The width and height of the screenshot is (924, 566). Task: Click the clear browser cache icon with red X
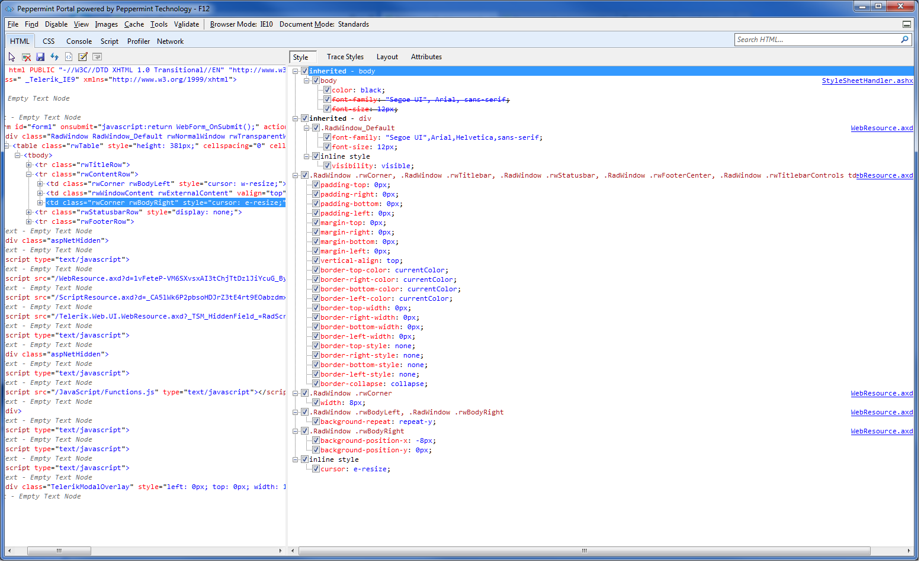(26, 57)
